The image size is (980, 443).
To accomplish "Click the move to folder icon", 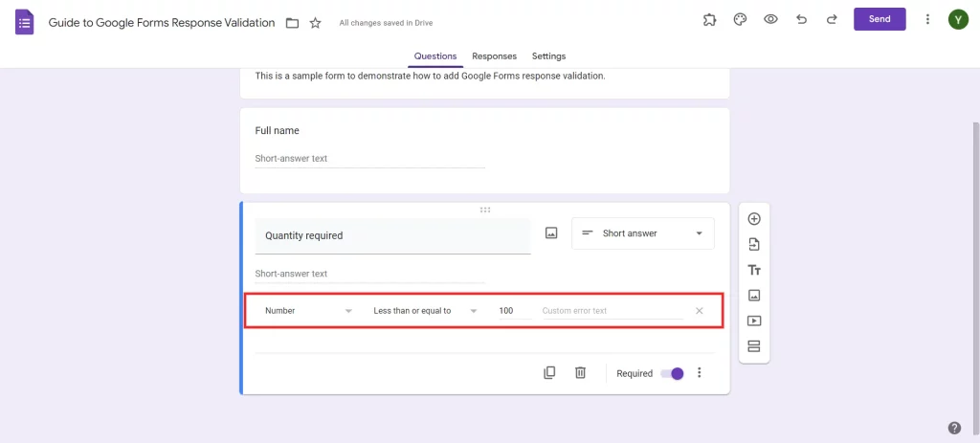I will click(292, 23).
